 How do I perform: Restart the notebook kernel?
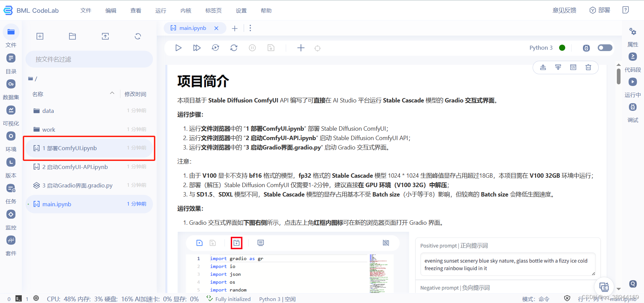[x=234, y=48]
